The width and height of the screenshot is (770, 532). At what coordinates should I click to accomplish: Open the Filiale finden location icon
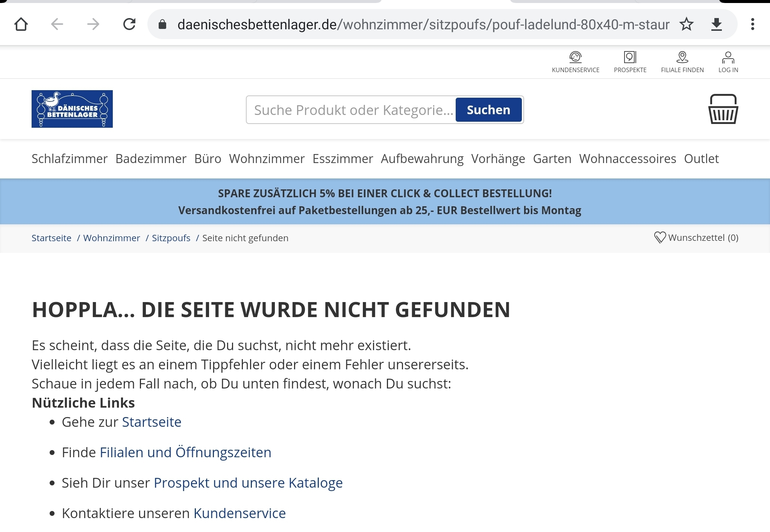682,57
